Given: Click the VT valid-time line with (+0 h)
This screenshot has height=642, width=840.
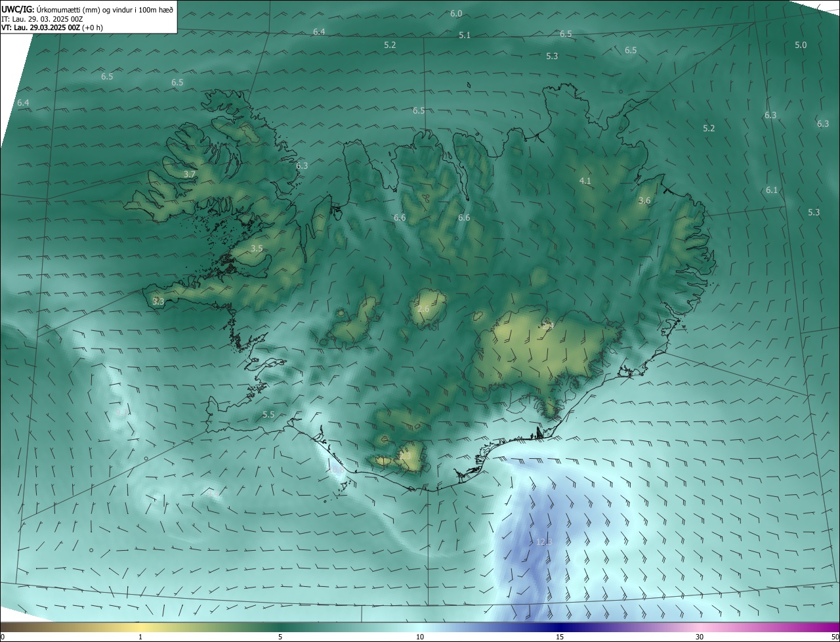Looking at the screenshot, I should tap(52, 28).
